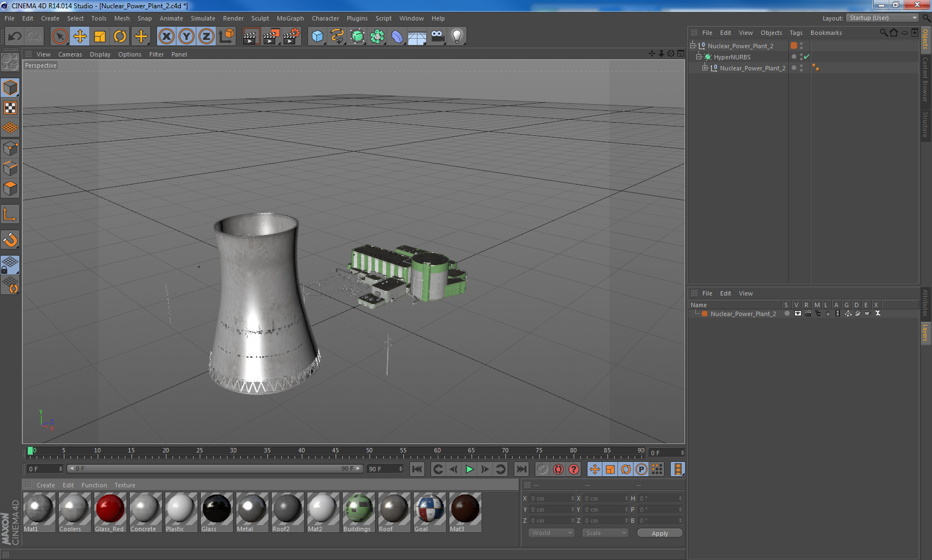Switch to Texture mode icon
Viewport: 932px width, 560px height.
pyautogui.click(x=10, y=108)
